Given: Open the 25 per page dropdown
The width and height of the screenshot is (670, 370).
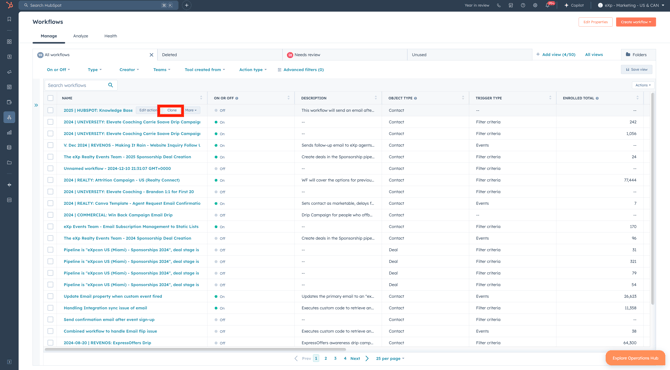Looking at the screenshot, I should point(390,358).
